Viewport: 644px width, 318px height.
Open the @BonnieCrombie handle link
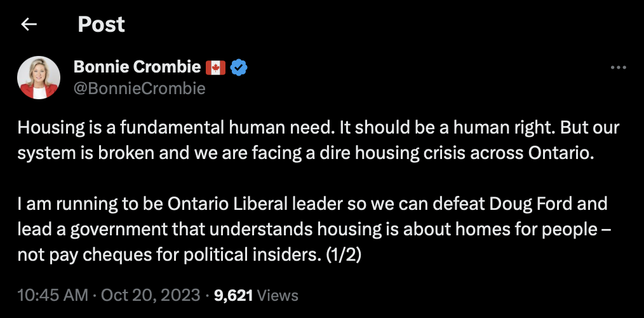click(x=140, y=88)
